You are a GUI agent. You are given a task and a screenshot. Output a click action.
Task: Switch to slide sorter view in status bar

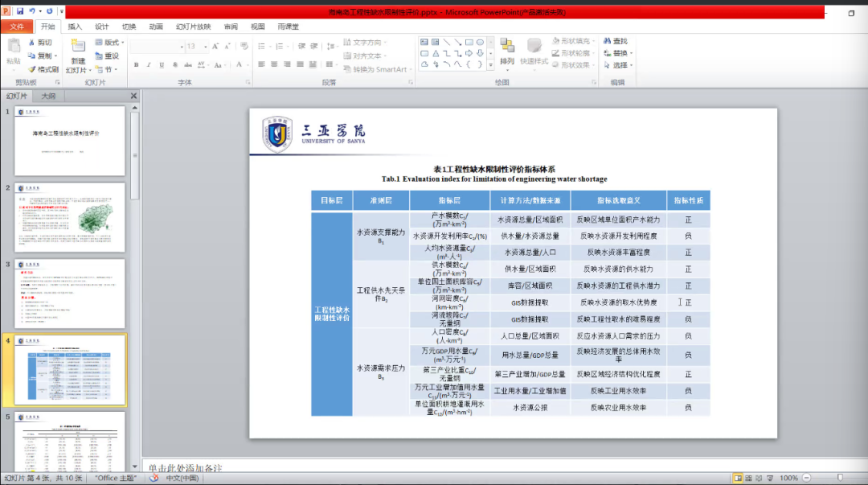pyautogui.click(x=749, y=479)
